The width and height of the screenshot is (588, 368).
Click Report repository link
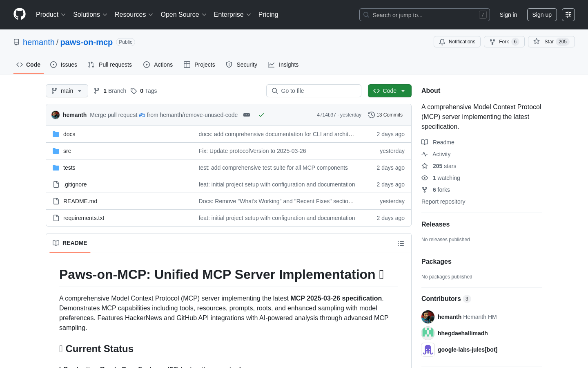[443, 202]
